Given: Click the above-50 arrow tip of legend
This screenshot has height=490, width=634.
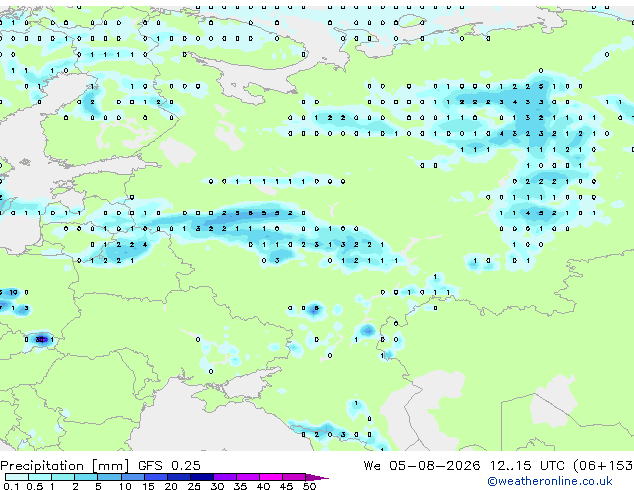Looking at the screenshot, I should (x=317, y=478).
